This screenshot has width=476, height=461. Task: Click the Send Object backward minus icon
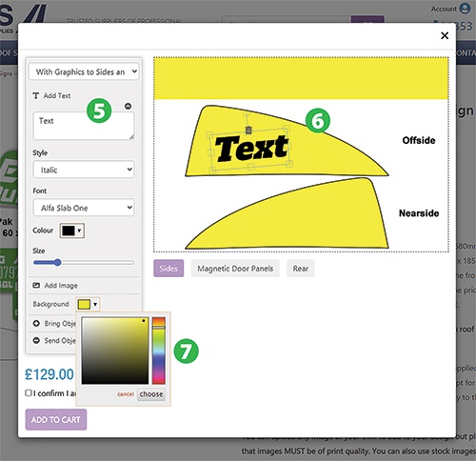(x=36, y=340)
